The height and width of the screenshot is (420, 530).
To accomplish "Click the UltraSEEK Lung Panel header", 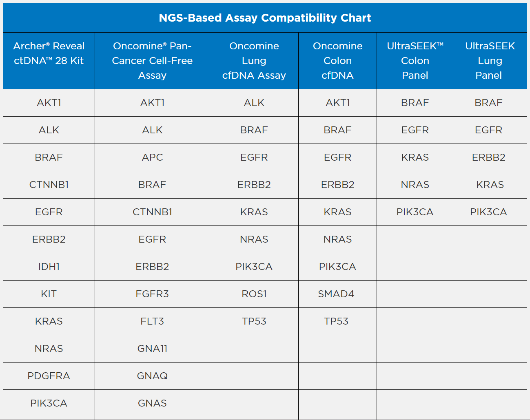I will click(x=490, y=61).
